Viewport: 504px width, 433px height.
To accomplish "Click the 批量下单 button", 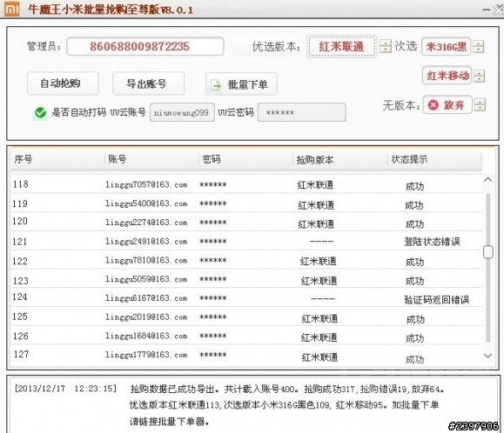I will (x=241, y=84).
